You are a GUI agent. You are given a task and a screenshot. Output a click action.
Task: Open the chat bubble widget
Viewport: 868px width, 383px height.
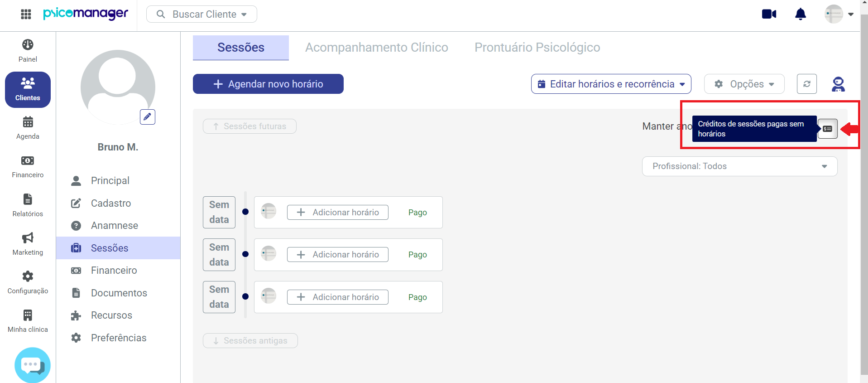(32, 365)
